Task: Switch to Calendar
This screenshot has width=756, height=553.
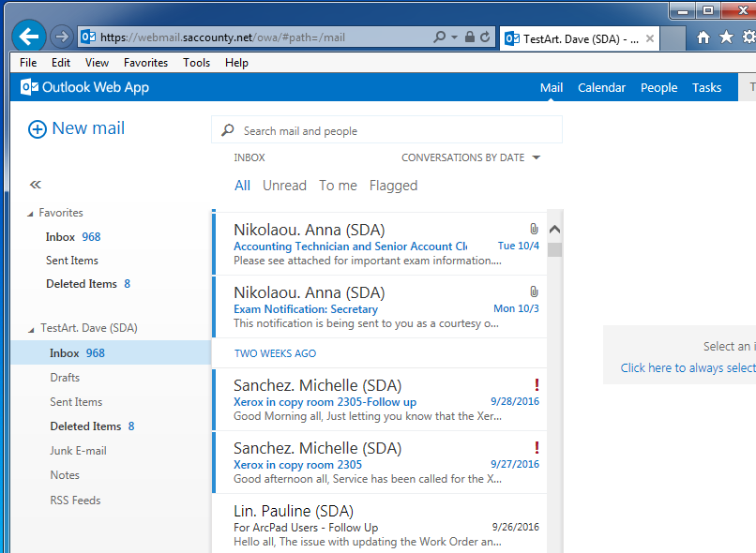Action: [601, 88]
